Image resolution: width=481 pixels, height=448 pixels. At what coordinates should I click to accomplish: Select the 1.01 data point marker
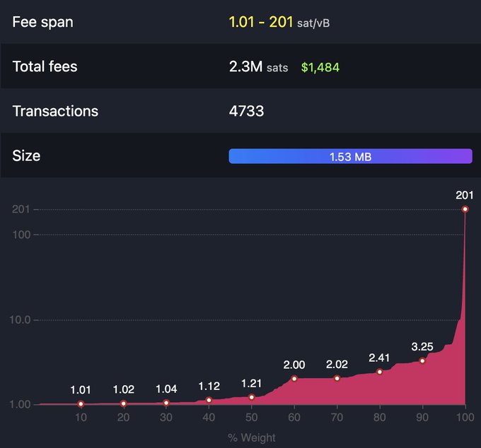[81, 404]
